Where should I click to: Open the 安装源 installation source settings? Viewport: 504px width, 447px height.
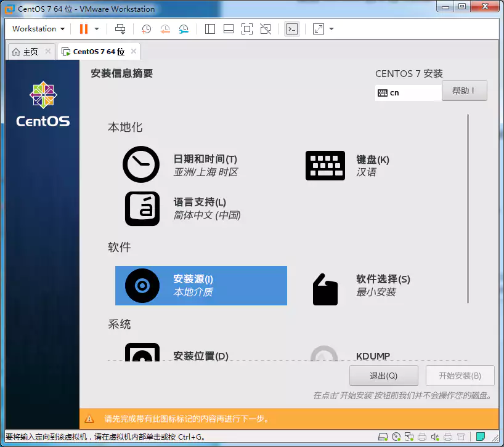[x=201, y=285]
